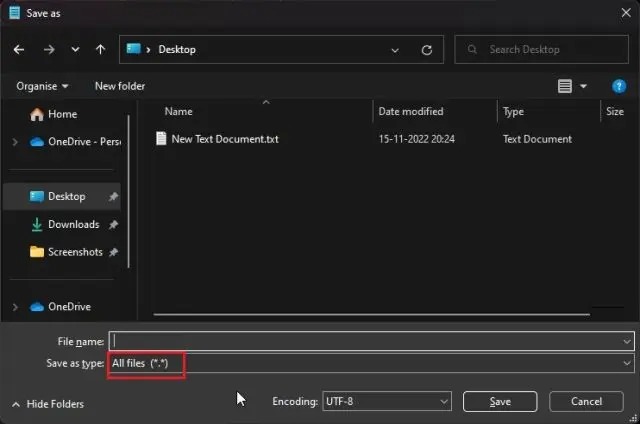The width and height of the screenshot is (640, 424).
Task: Focus the File name input field
Action: point(371,341)
